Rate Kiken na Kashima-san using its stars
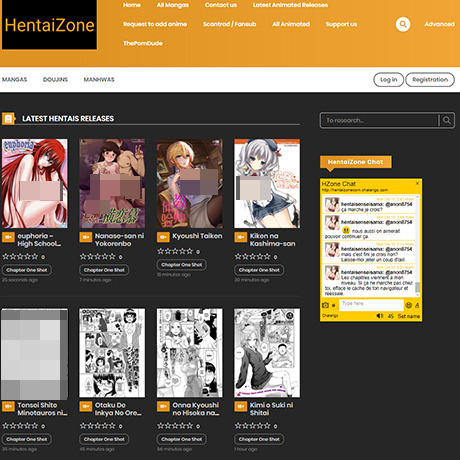 coord(252,257)
